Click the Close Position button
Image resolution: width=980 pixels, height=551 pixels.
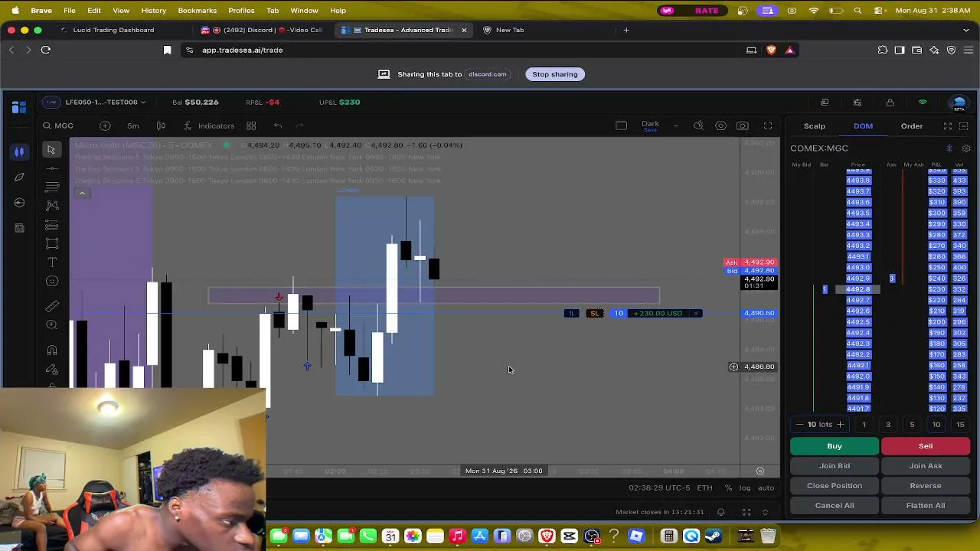835,486
